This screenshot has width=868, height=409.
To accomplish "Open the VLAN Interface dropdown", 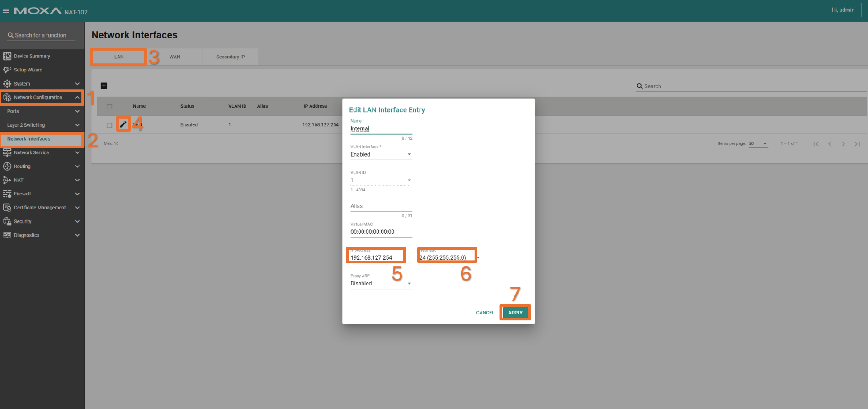I will click(x=381, y=155).
